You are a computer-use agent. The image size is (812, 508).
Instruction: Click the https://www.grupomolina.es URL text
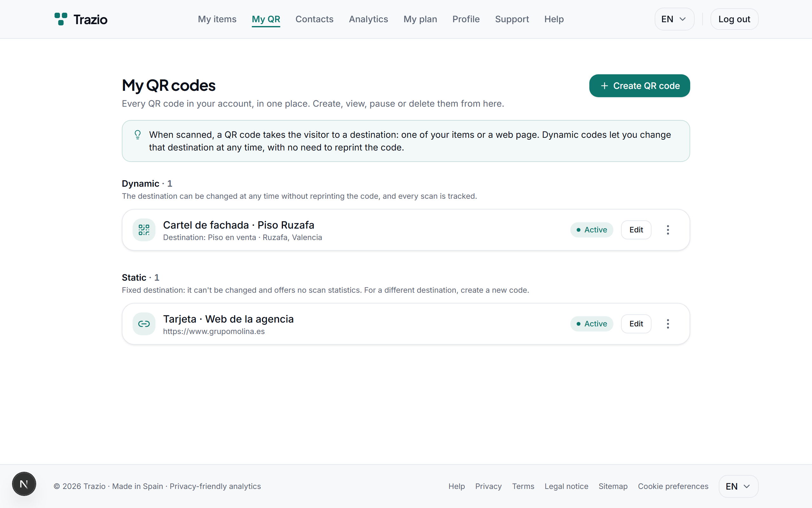click(x=214, y=331)
